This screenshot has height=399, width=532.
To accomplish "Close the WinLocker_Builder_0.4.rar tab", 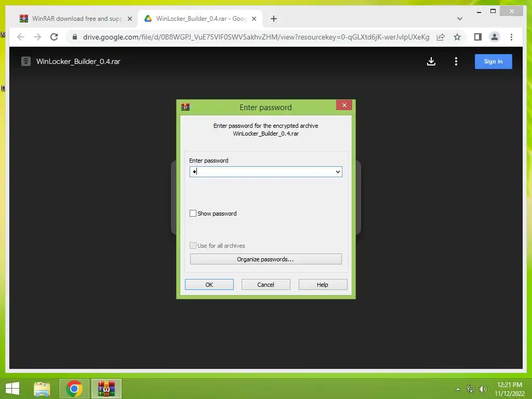I will (x=254, y=19).
